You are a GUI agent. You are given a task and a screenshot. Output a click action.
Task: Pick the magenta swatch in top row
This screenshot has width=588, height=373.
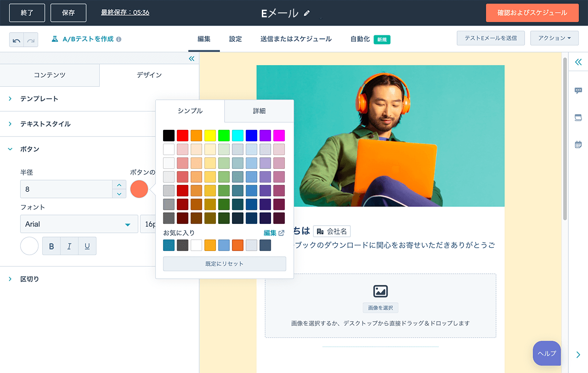tap(279, 135)
